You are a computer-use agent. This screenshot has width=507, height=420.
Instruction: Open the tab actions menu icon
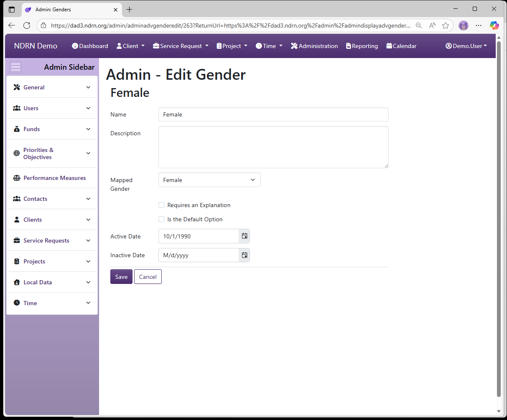(12, 9)
